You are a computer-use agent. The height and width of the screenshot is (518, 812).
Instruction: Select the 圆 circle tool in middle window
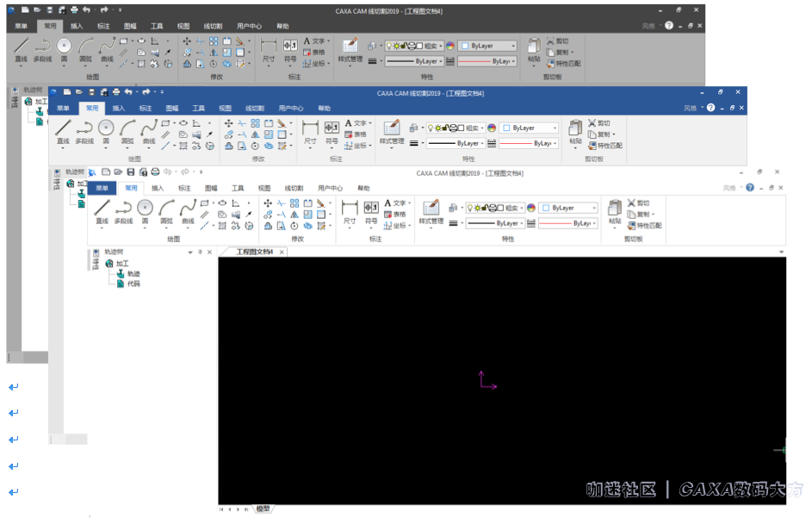pyautogui.click(x=106, y=132)
